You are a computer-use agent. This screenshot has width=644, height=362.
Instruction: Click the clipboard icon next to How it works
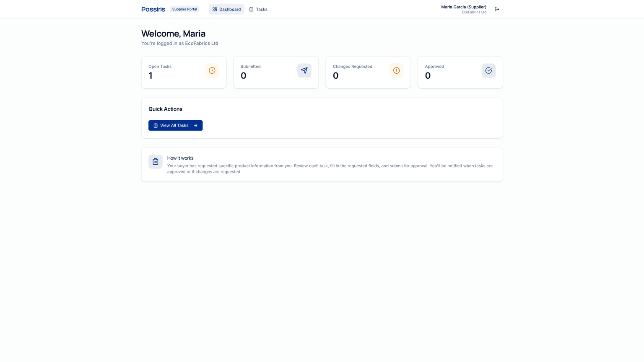(x=155, y=161)
